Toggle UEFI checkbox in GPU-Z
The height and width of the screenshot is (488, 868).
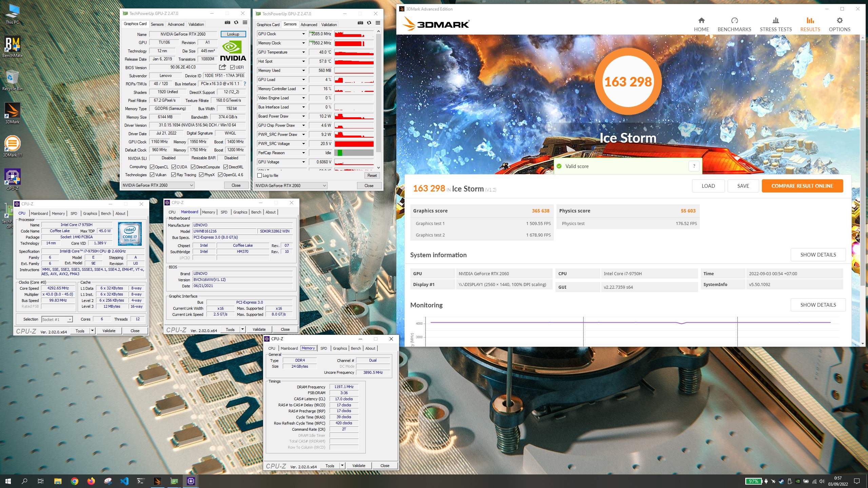point(233,67)
